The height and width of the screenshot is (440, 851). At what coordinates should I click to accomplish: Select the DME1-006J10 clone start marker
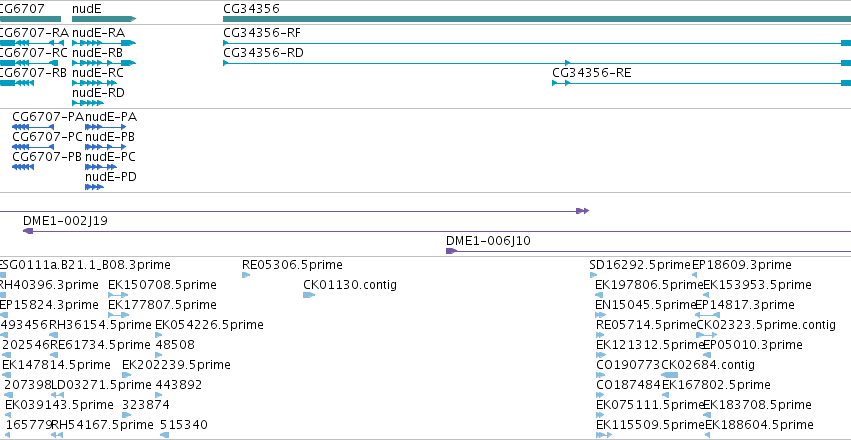451,251
